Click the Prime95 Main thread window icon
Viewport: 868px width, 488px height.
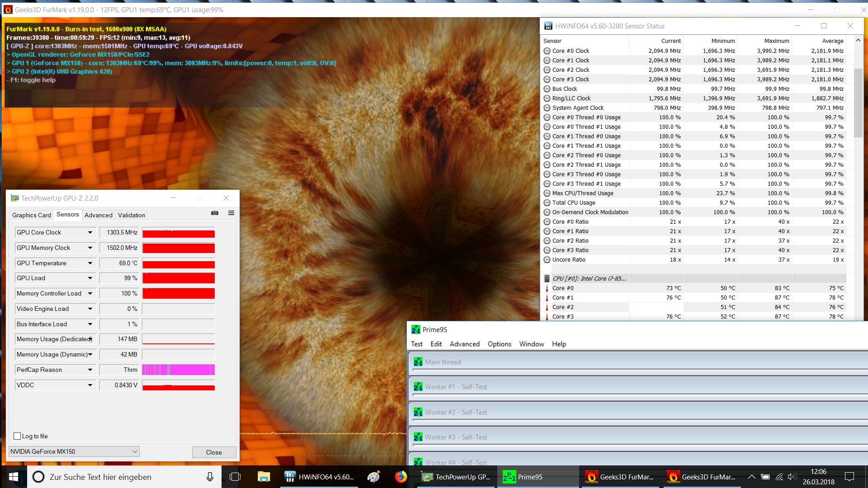[x=418, y=362]
